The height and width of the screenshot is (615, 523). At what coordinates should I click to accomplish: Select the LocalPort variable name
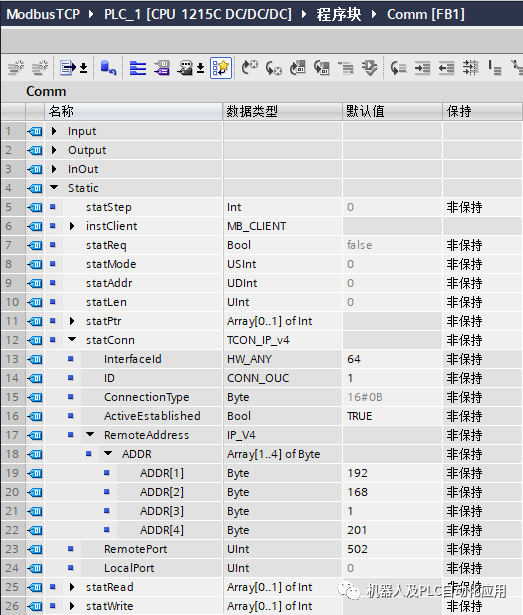tap(129, 568)
